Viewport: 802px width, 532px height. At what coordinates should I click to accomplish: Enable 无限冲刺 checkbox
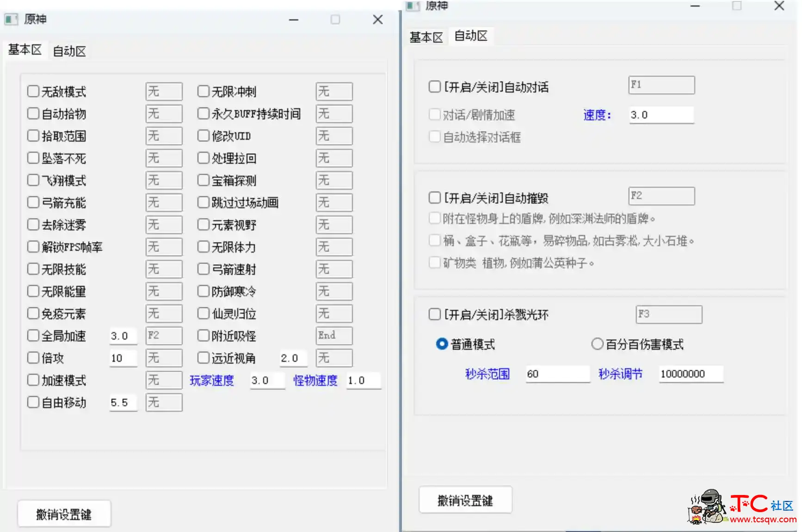(x=204, y=91)
